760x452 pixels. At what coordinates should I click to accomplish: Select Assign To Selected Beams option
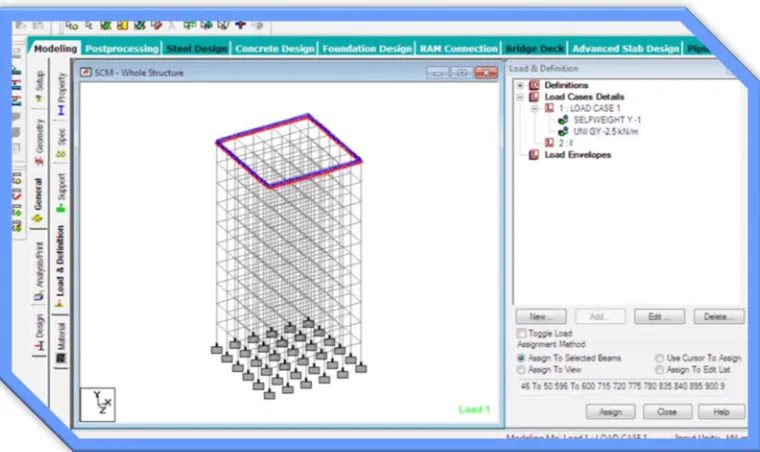(x=521, y=358)
